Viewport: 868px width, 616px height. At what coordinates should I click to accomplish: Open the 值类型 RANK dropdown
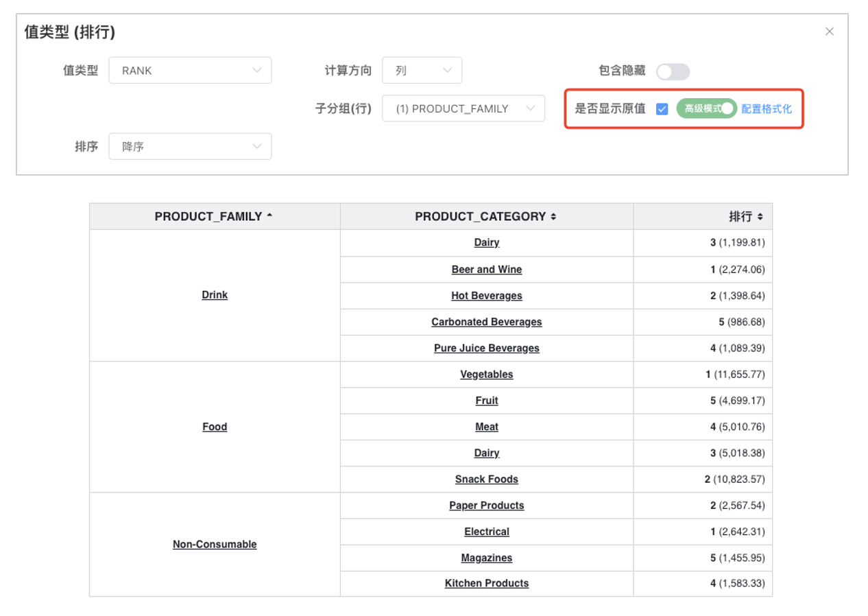coord(190,71)
